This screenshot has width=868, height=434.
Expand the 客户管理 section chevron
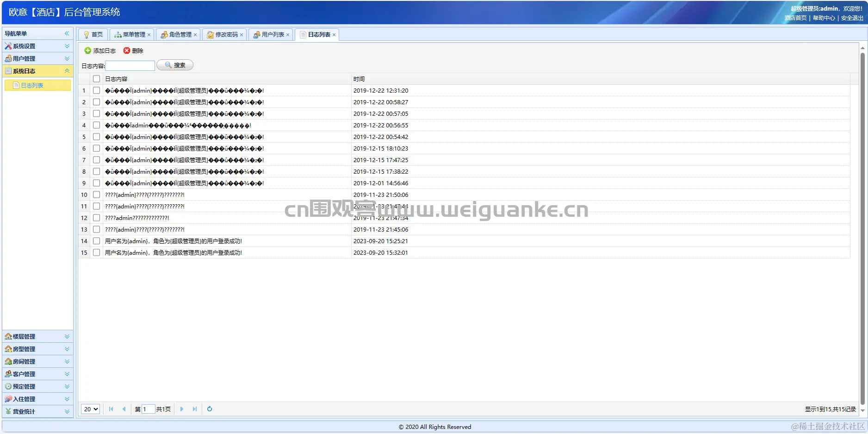click(x=67, y=374)
